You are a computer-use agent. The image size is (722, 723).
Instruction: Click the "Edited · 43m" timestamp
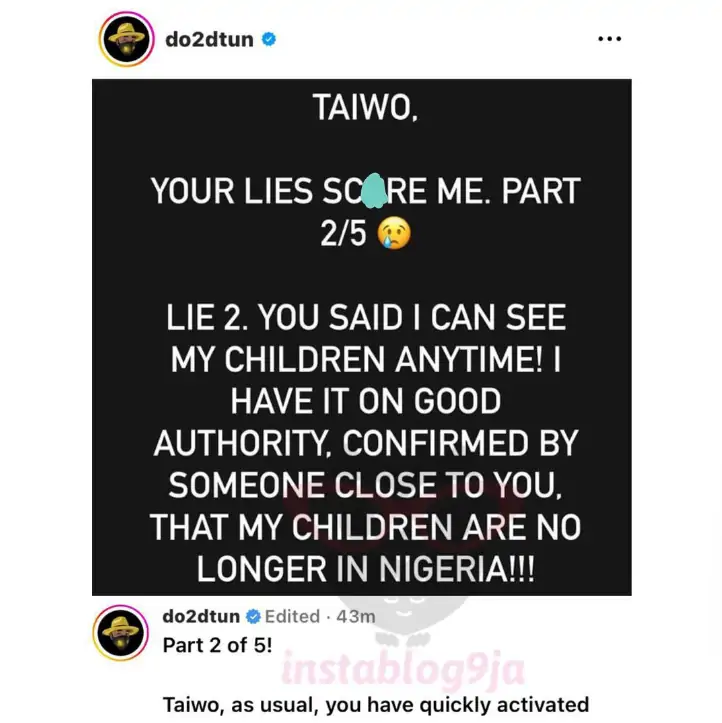[320, 616]
